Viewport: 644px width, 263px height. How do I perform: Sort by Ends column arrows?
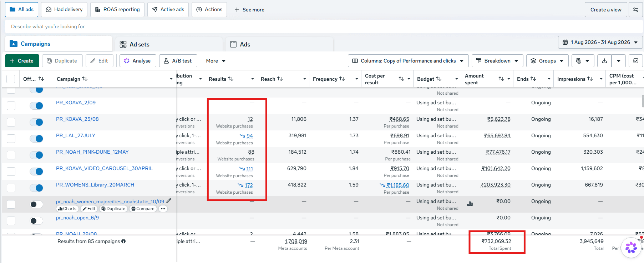[x=533, y=79]
